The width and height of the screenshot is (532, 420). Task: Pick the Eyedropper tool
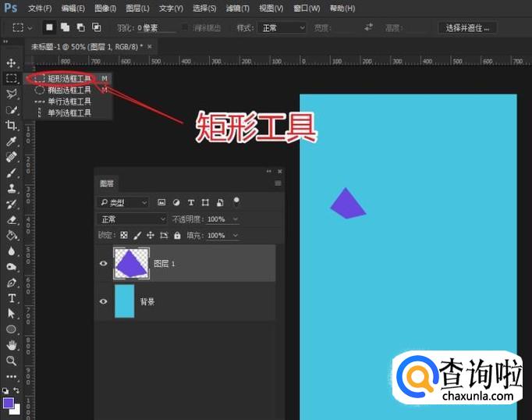point(12,141)
